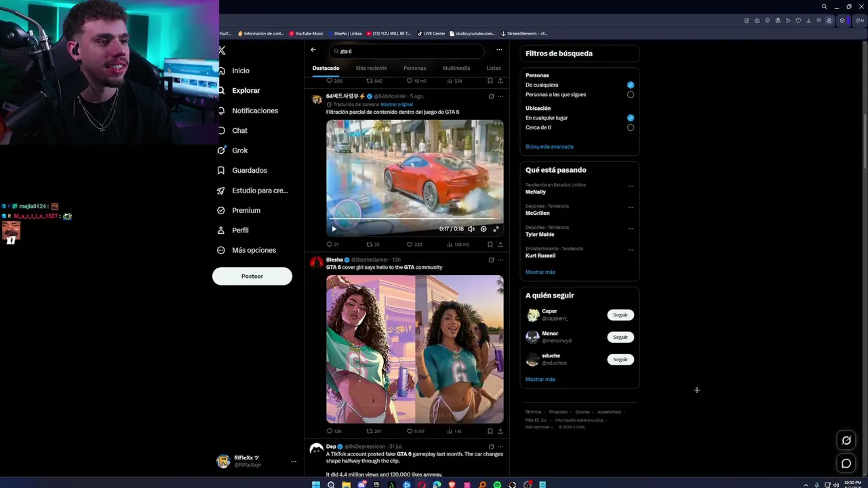This screenshot has height=488, width=868.
Task: Bookmark the Blesha post
Action: click(490, 431)
